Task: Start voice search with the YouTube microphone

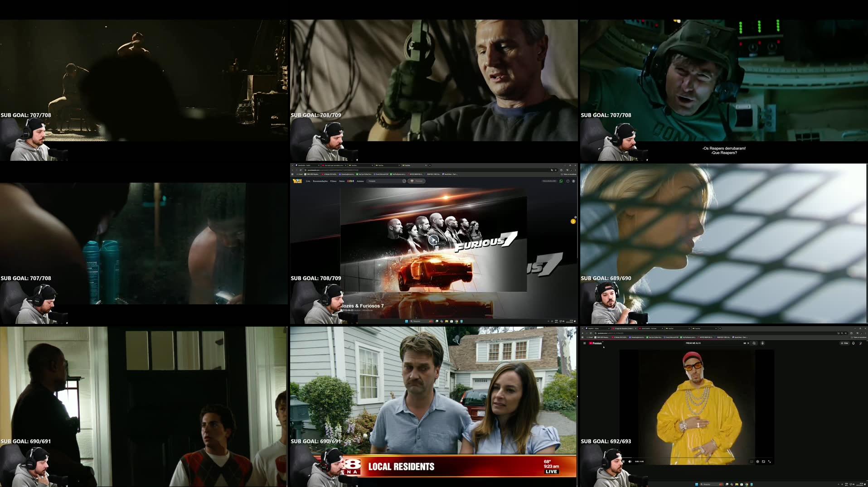Action: click(762, 343)
